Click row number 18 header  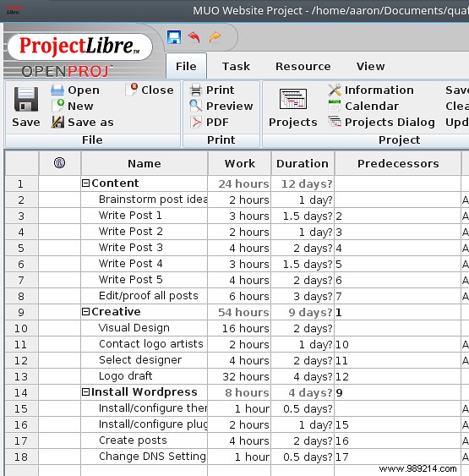[21, 457]
